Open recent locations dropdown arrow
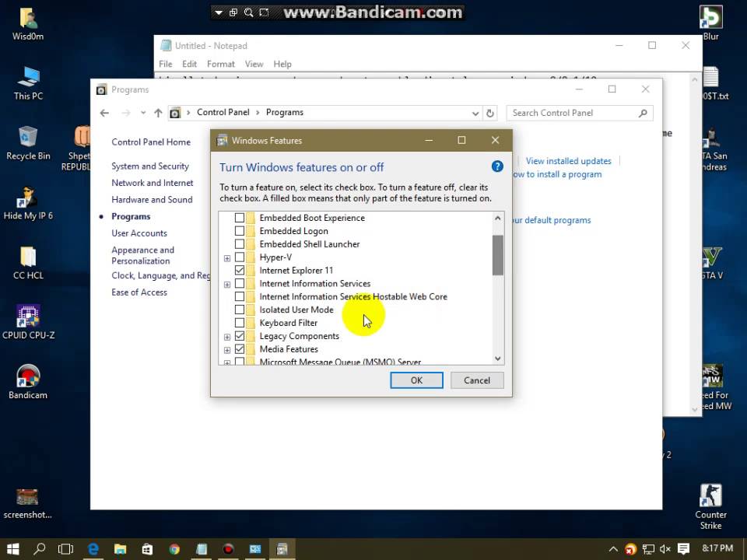 pyautogui.click(x=143, y=113)
